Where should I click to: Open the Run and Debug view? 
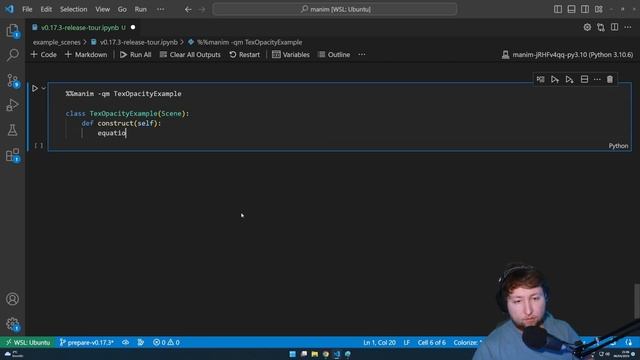click(12, 105)
